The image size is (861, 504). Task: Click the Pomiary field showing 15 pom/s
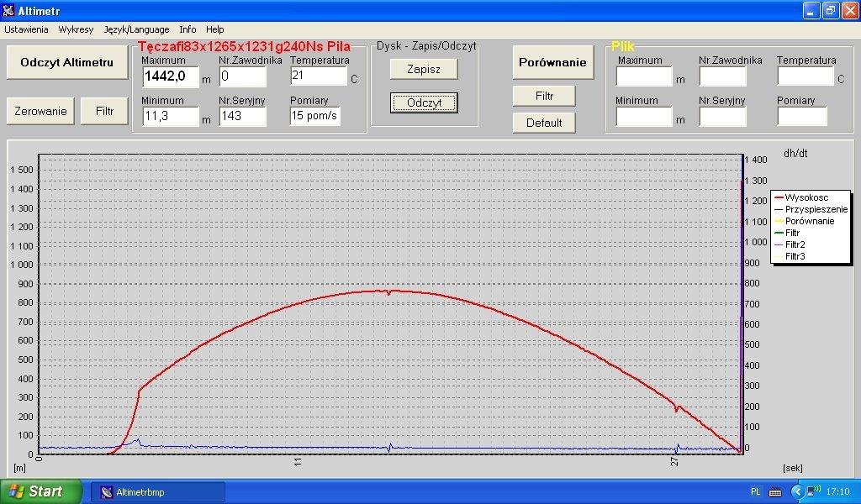314,116
